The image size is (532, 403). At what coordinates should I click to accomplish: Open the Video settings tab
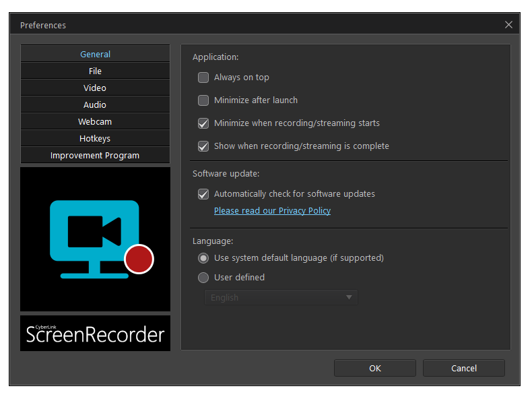click(x=95, y=88)
